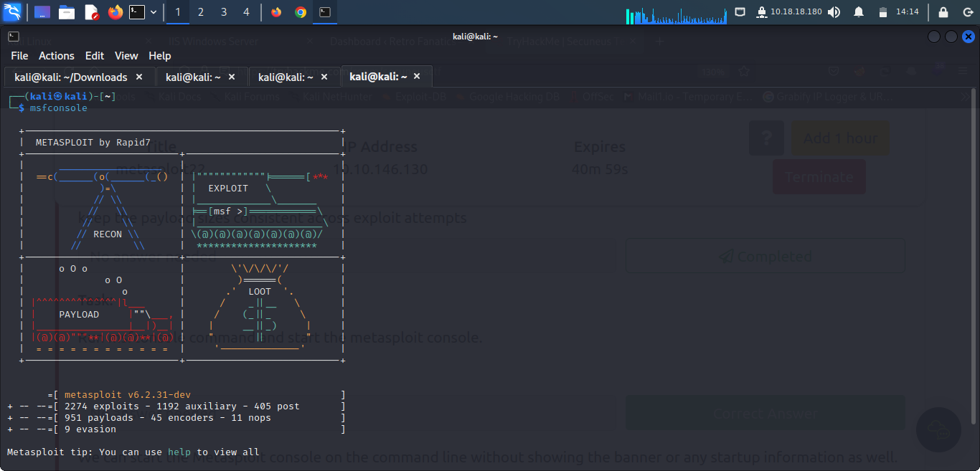Switch to workspace 2
980x471 pixels.
point(201,12)
